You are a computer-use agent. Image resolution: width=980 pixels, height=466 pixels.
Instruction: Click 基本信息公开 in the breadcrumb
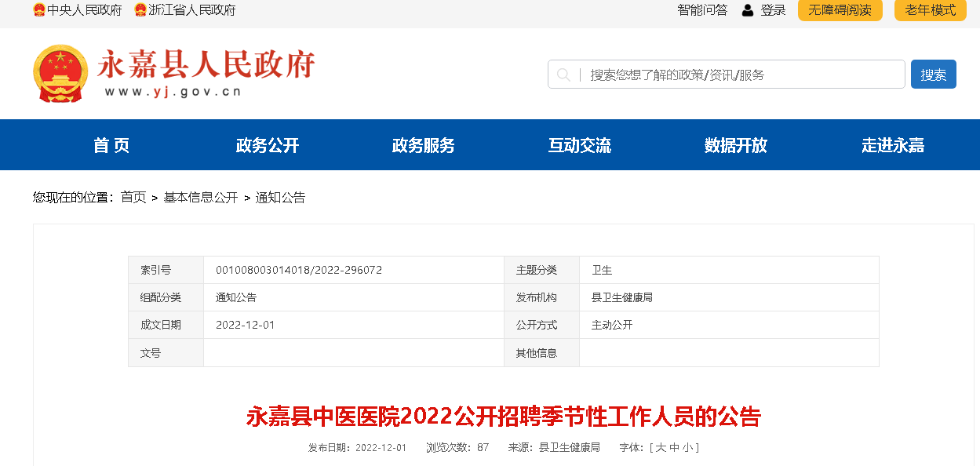tap(201, 198)
